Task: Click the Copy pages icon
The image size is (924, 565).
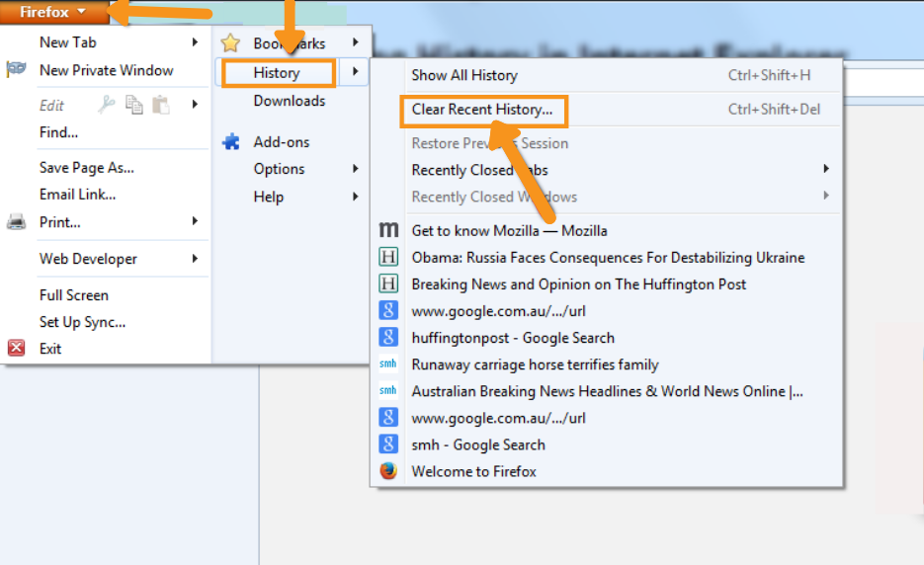Action: 134,105
